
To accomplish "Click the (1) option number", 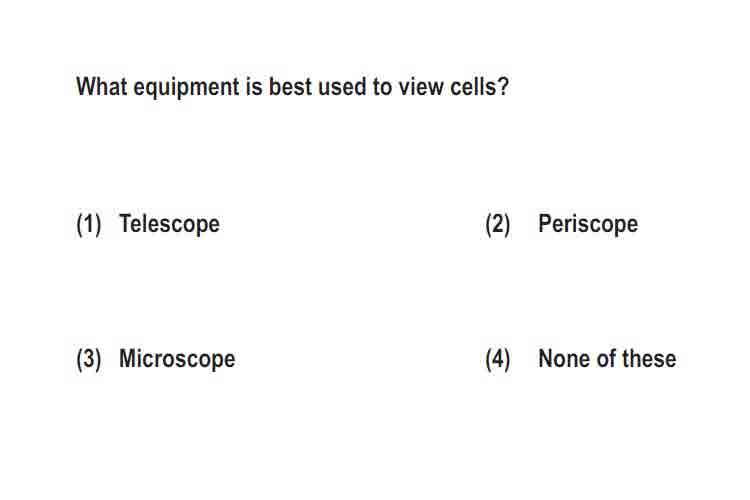I will pos(89,224).
